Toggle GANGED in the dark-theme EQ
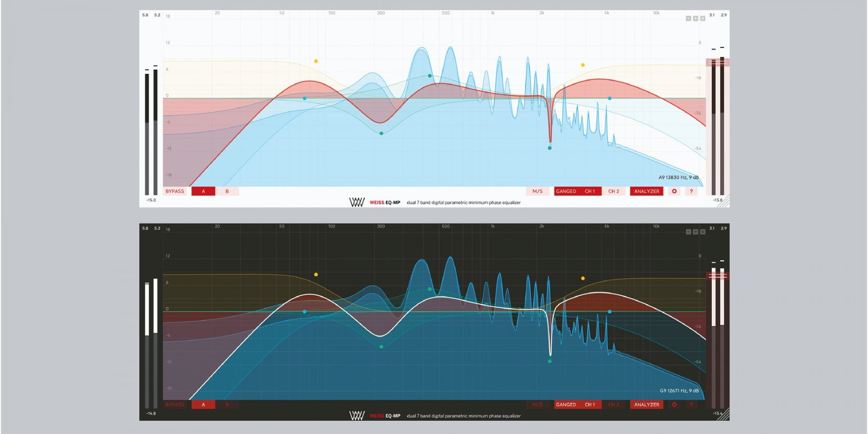This screenshot has height=434, width=868. click(566, 405)
